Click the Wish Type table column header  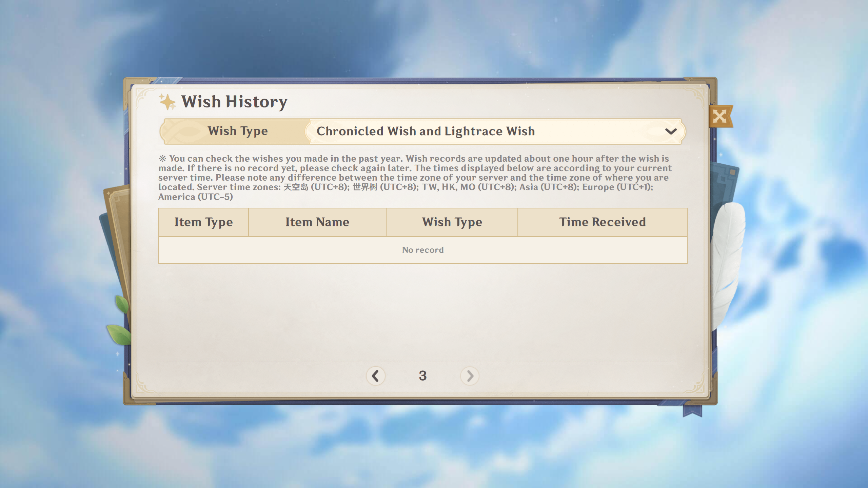(452, 222)
